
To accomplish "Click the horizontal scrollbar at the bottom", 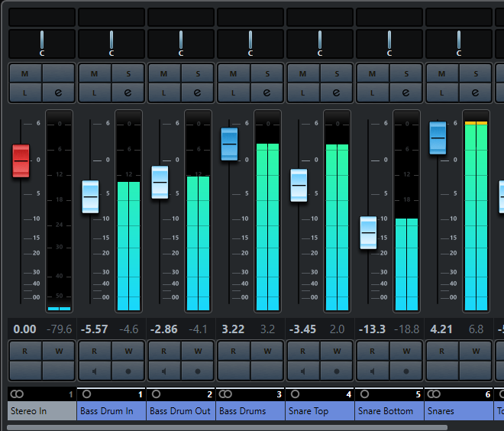I will pos(227,427).
